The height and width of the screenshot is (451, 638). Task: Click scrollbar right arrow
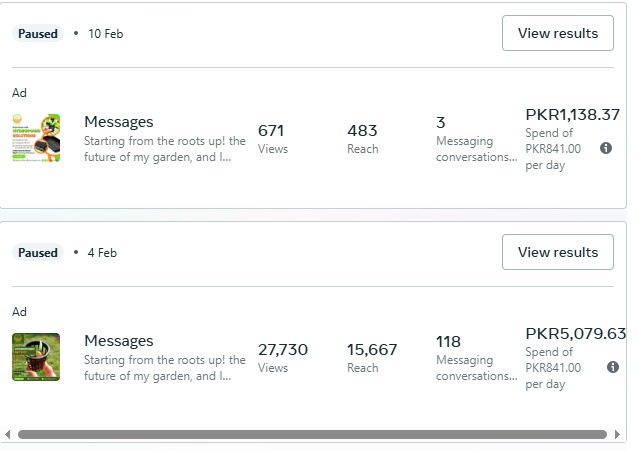(617, 434)
